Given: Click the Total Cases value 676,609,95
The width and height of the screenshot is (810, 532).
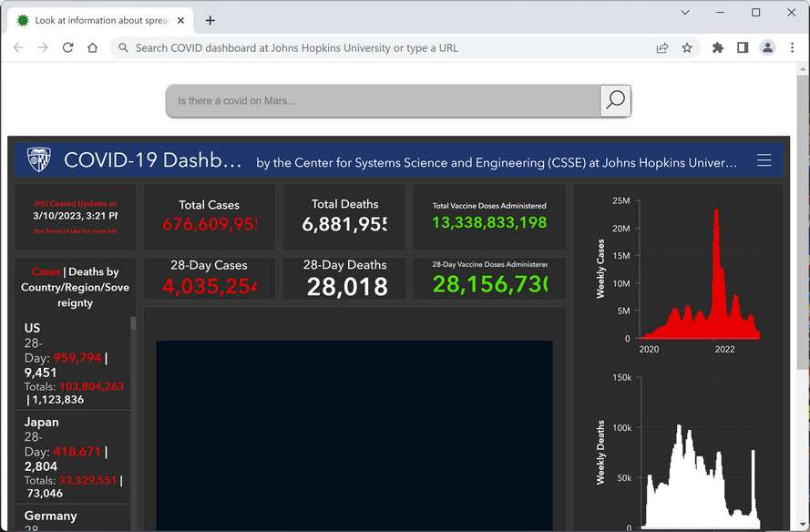Looking at the screenshot, I should tap(210, 224).
